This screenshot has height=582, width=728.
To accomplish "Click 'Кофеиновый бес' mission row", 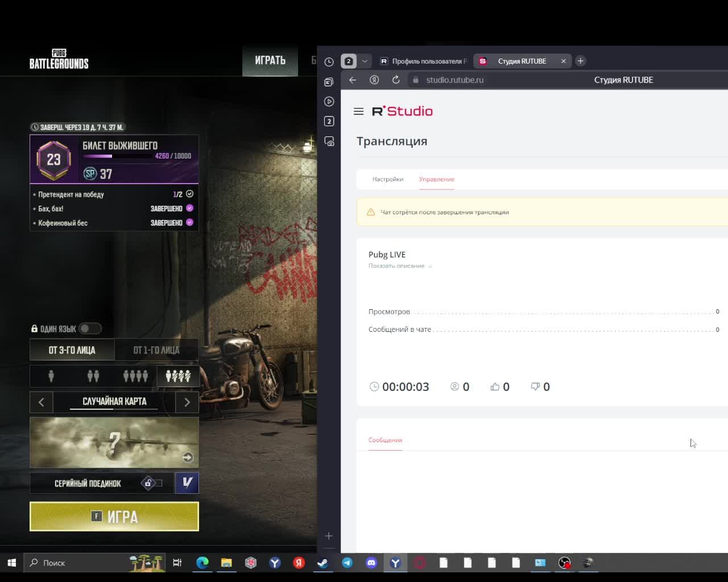I will [114, 223].
